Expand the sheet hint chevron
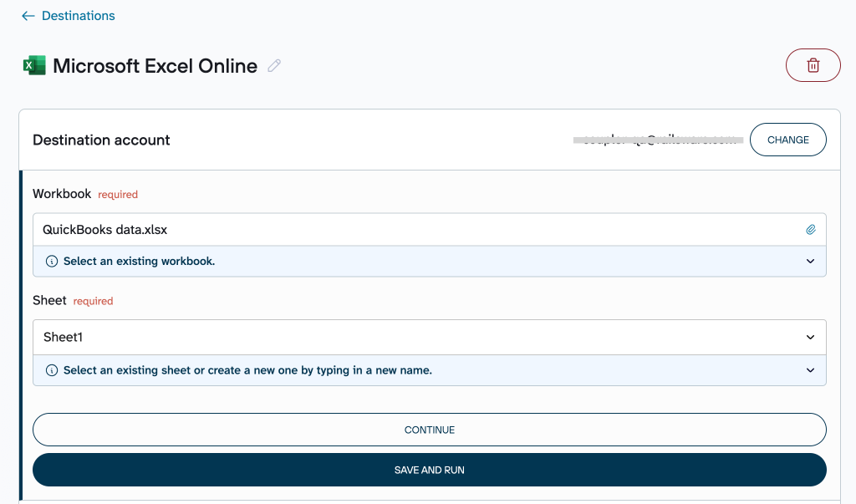Viewport: 856px width, 504px height. (810, 369)
